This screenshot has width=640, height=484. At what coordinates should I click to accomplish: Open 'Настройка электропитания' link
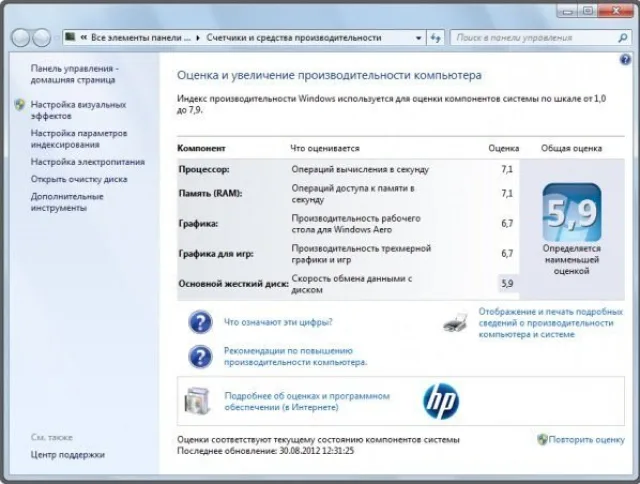(87, 162)
